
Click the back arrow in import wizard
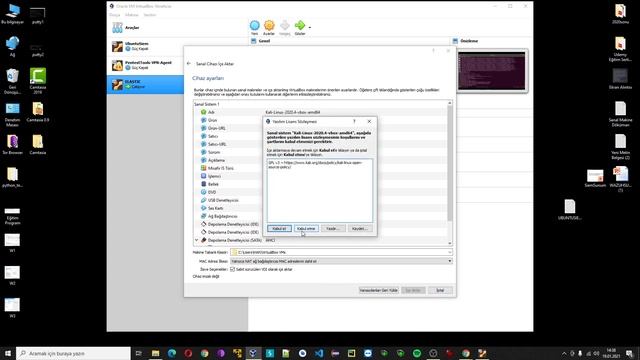pyautogui.click(x=189, y=64)
